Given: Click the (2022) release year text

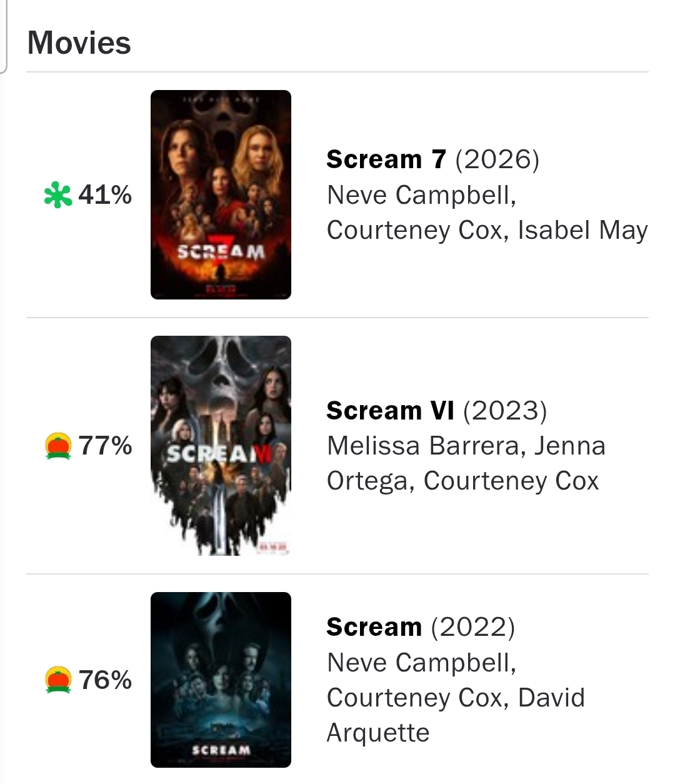Looking at the screenshot, I should click(473, 627).
